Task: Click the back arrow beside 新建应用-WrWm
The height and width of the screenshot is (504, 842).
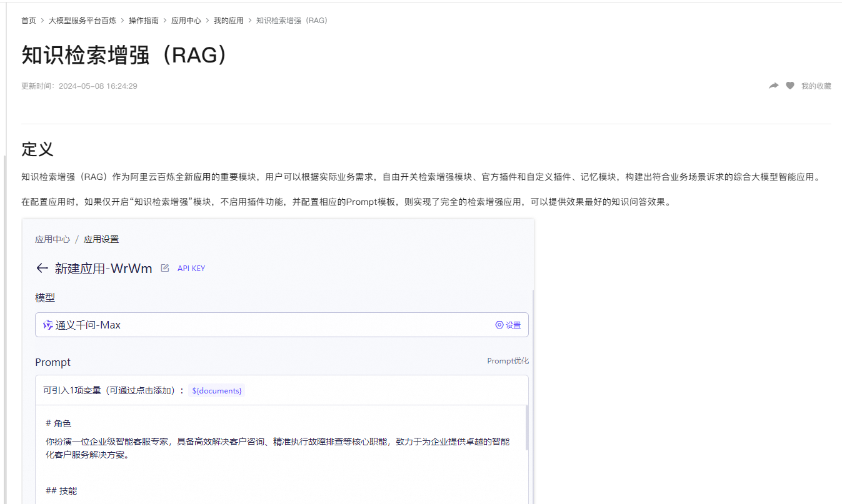Action: (x=42, y=269)
